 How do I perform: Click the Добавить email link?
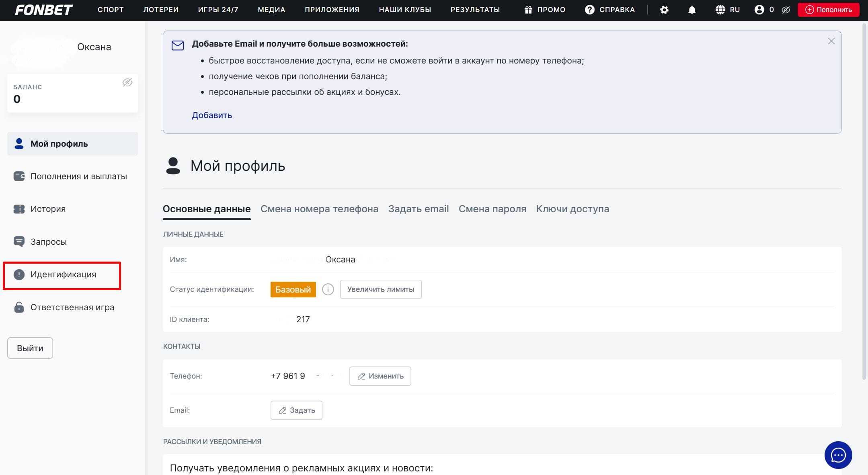point(212,115)
